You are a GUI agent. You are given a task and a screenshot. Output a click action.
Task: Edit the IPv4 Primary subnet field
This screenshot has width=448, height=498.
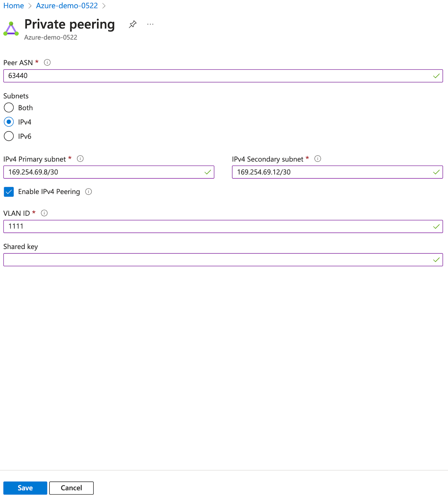point(109,172)
